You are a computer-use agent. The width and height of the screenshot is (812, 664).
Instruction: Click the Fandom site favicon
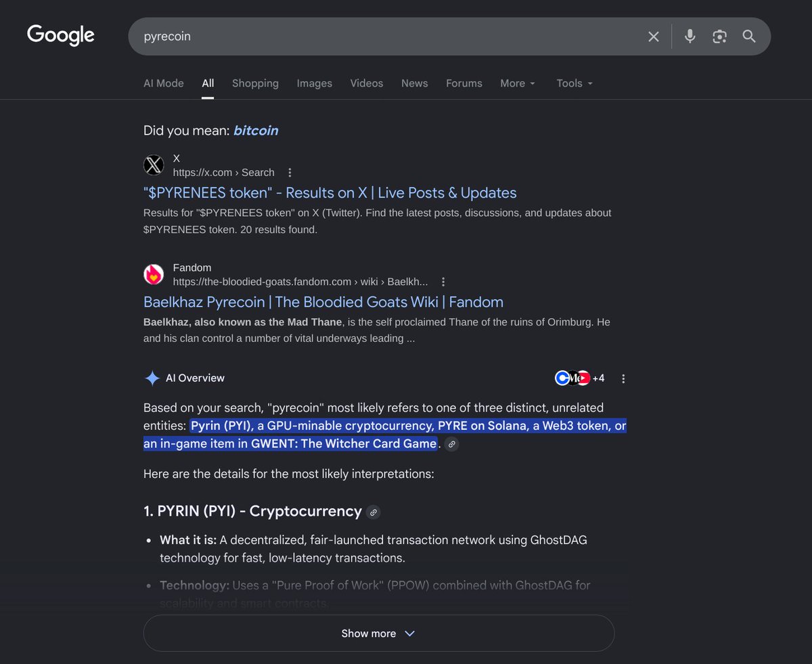(154, 275)
